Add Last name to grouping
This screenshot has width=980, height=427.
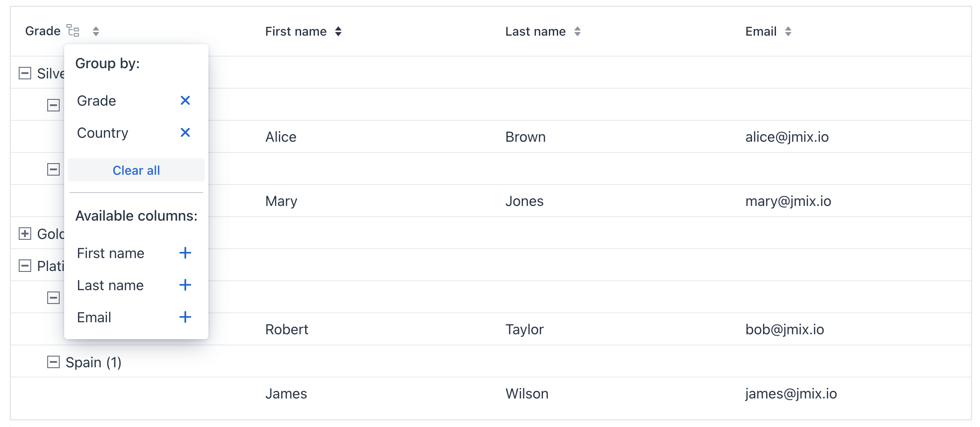pyautogui.click(x=185, y=285)
